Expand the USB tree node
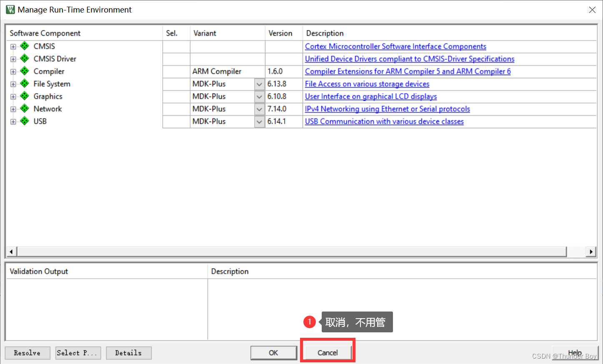 click(x=13, y=122)
